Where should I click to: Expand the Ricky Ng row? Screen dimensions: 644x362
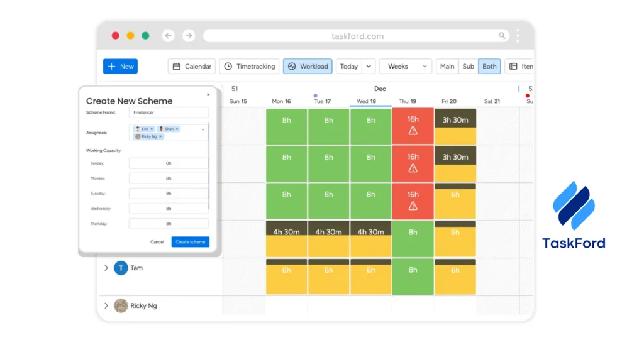[x=106, y=306]
